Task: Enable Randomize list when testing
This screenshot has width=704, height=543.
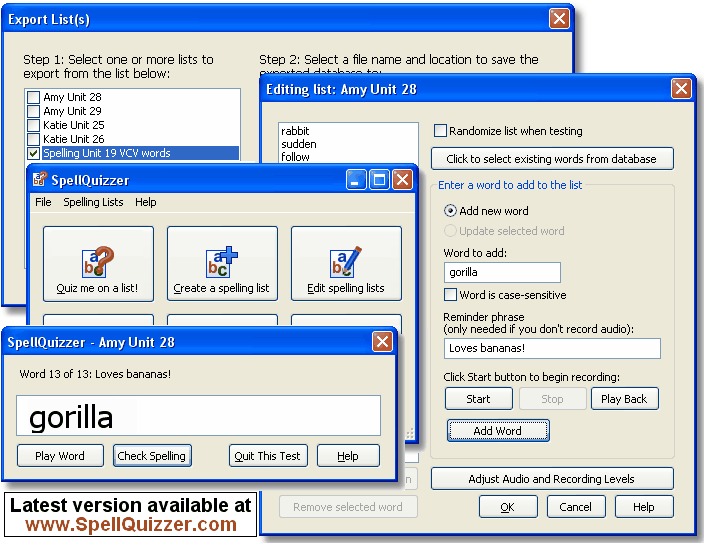Action: click(x=440, y=131)
